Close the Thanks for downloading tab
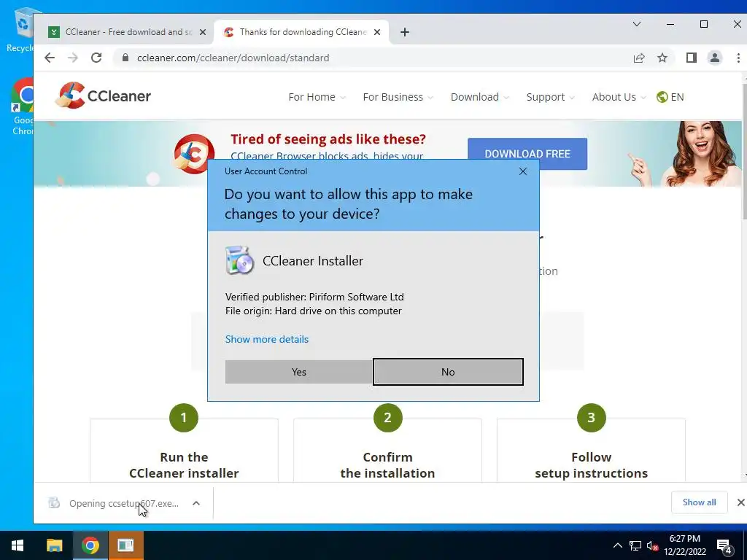The image size is (747, 560). [377, 32]
